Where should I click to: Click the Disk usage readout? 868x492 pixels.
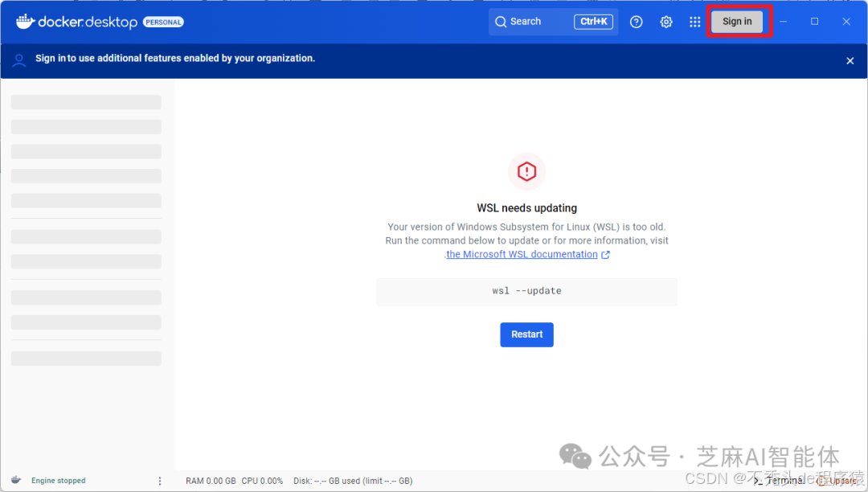(x=353, y=481)
